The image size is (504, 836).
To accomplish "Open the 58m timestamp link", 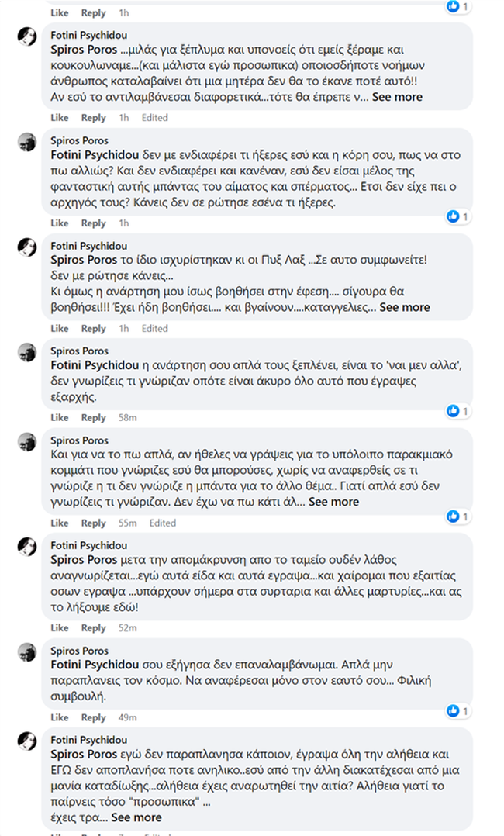I will pos(127,418).
